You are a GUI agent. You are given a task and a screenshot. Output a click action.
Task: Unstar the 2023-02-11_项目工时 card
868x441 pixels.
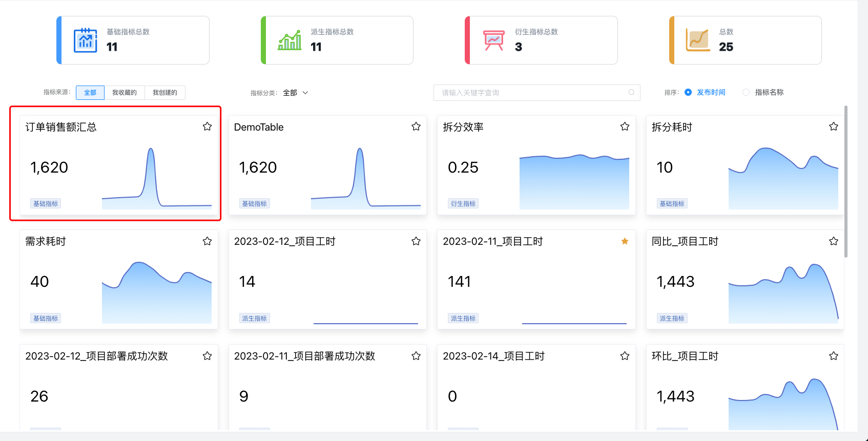625,241
